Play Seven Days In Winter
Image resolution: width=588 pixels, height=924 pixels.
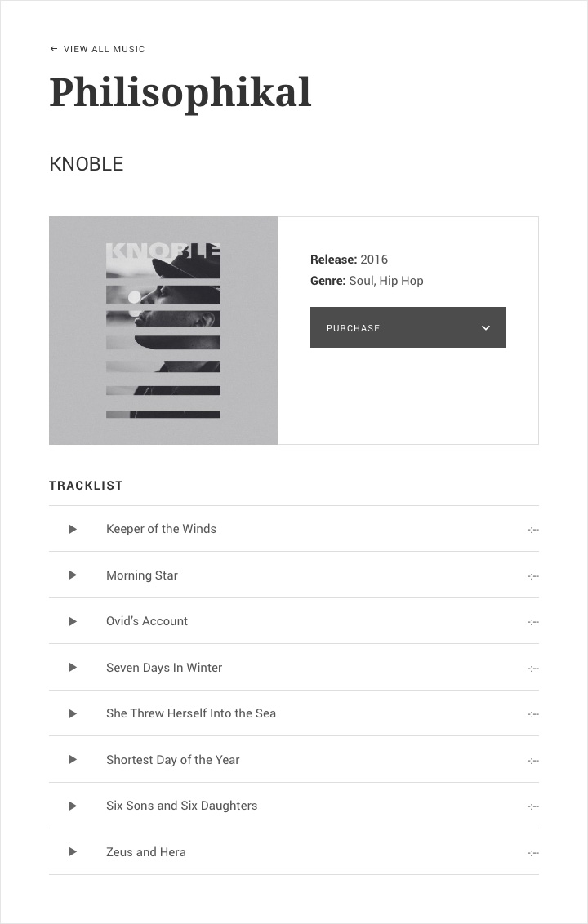(73, 667)
